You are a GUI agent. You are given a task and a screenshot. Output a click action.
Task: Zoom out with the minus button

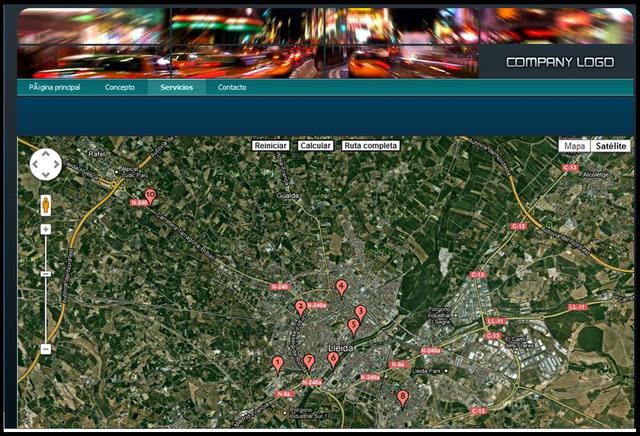(46, 349)
